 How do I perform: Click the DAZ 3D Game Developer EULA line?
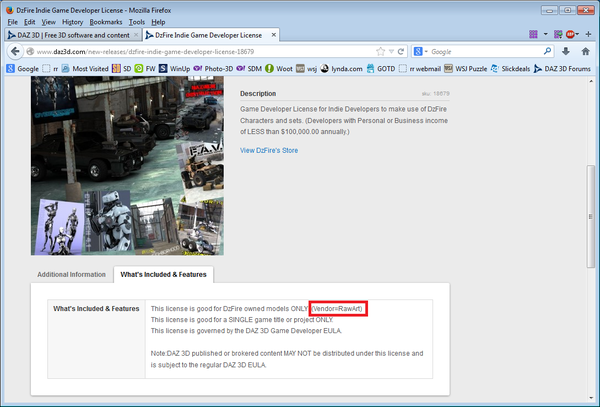click(246, 330)
